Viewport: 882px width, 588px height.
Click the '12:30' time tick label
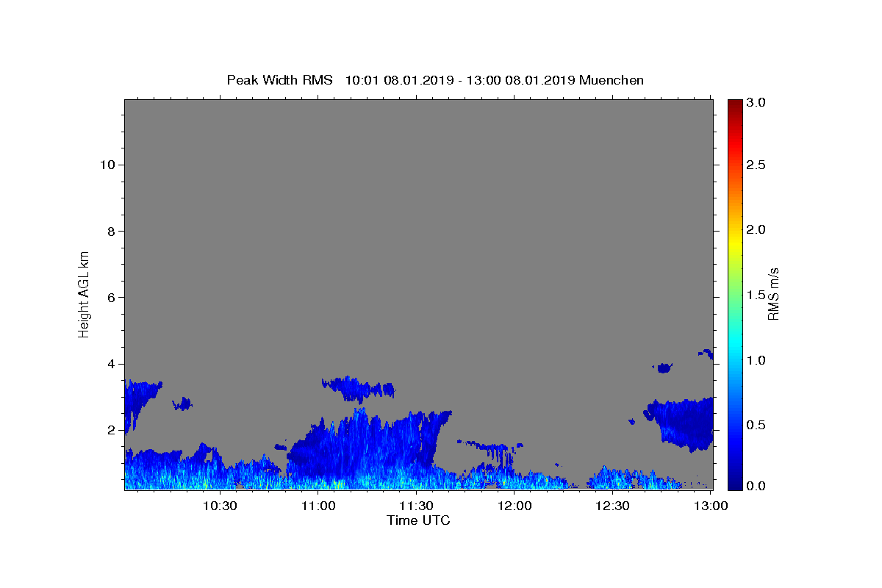click(612, 506)
